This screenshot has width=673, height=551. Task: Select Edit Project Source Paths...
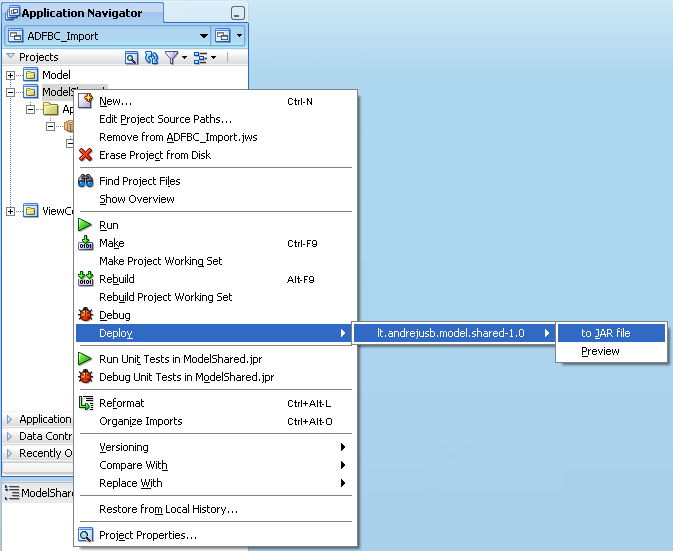216,119
